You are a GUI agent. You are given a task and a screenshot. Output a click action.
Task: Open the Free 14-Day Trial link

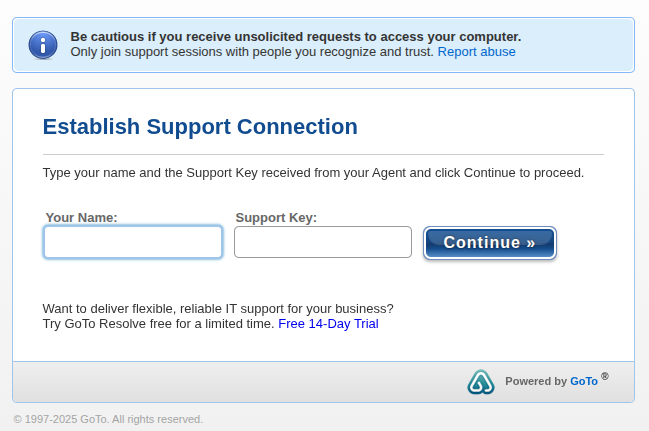[x=328, y=324]
